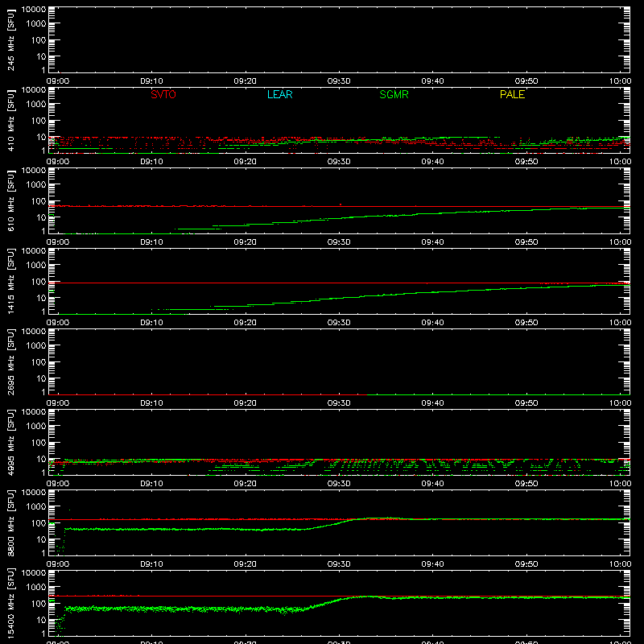Select the 8800 MHz [SFU] axis title
Image resolution: width=644 pixels, height=644 pixels.
[10, 523]
